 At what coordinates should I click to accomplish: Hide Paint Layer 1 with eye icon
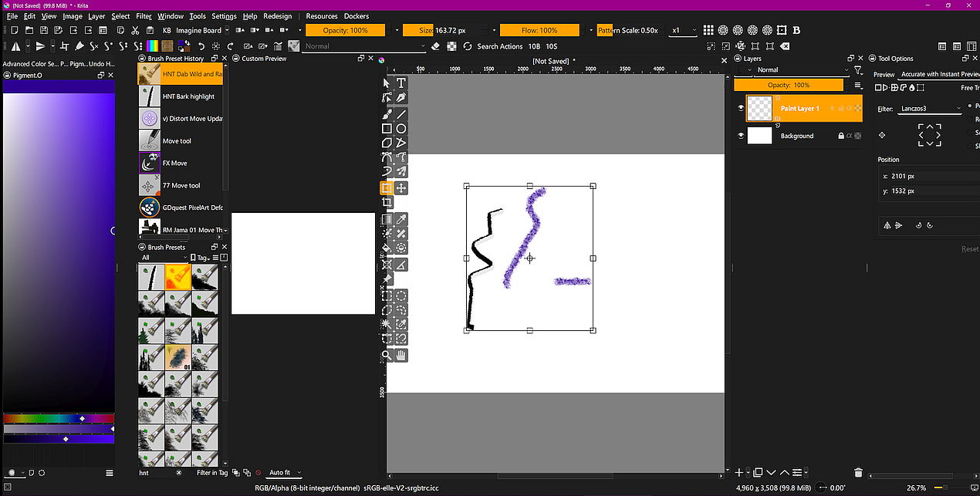(741, 109)
